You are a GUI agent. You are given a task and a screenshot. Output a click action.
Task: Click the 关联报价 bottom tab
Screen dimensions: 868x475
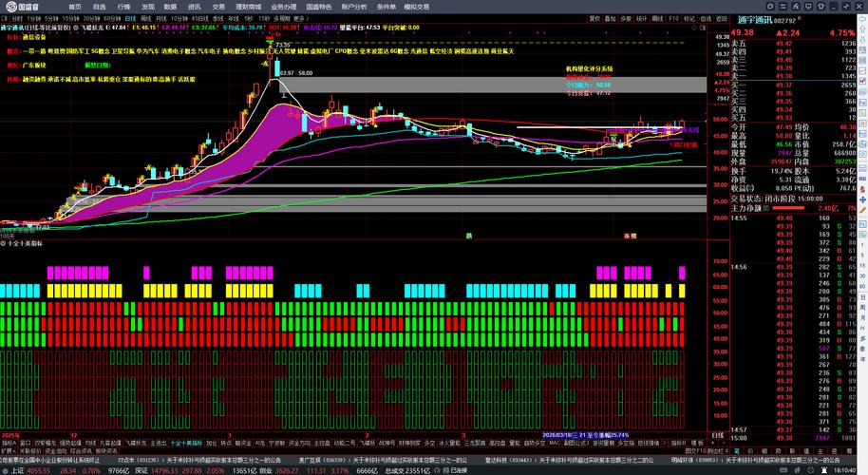pyautogui.click(x=29, y=451)
